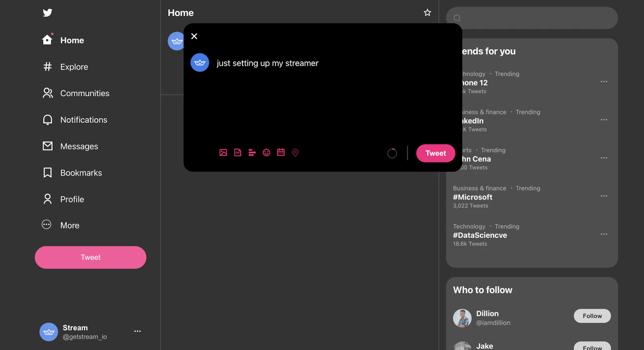Go to Explore in navigation
The image size is (644, 350).
click(x=65, y=67)
